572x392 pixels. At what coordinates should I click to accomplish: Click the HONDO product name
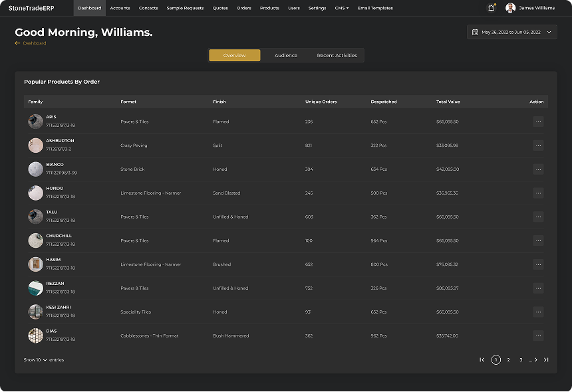pyautogui.click(x=55, y=188)
